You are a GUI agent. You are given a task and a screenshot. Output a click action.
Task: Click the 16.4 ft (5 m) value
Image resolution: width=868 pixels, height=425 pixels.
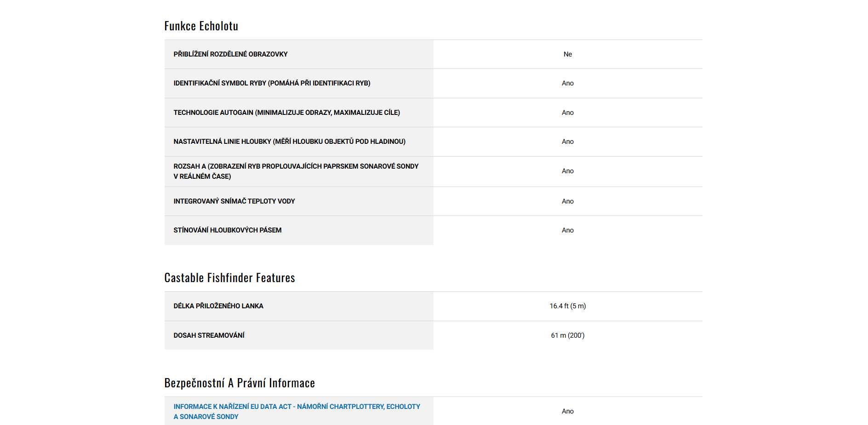pos(568,306)
